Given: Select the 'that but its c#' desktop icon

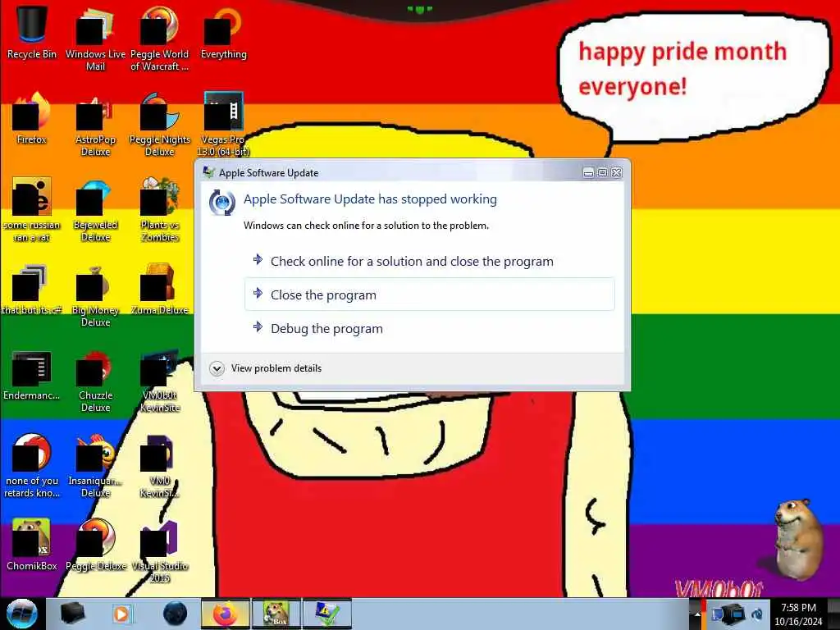Looking at the screenshot, I should point(32,290).
